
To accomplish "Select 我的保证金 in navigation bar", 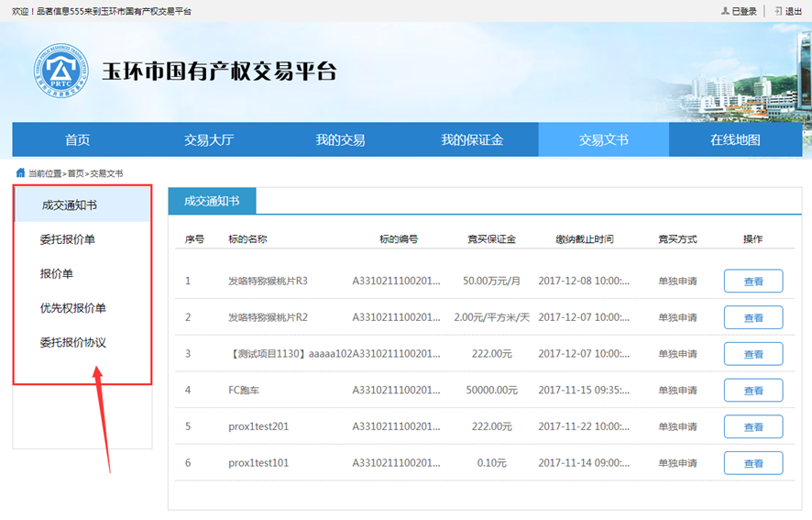I will (x=472, y=140).
